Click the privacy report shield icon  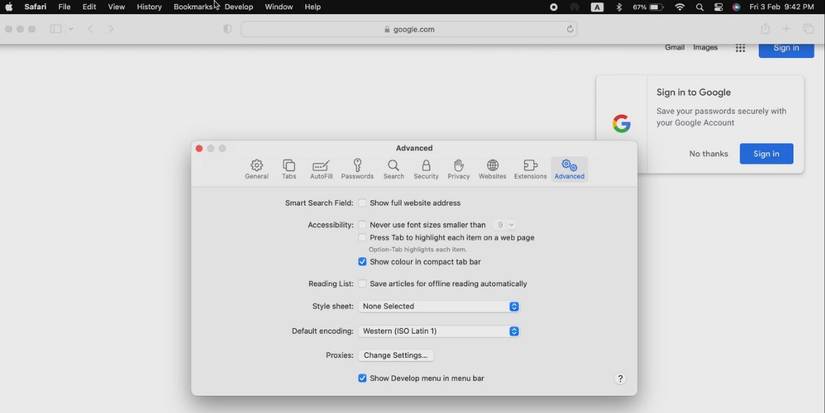(x=227, y=29)
